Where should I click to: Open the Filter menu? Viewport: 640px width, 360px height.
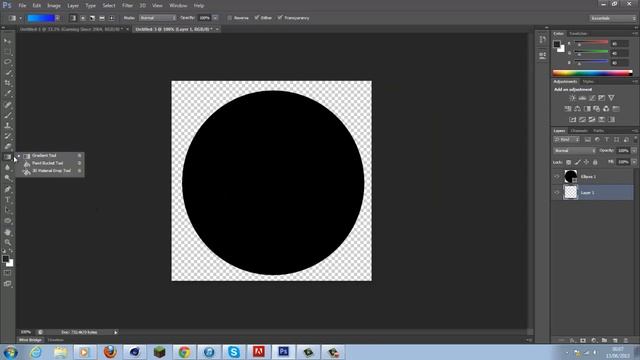127,6
